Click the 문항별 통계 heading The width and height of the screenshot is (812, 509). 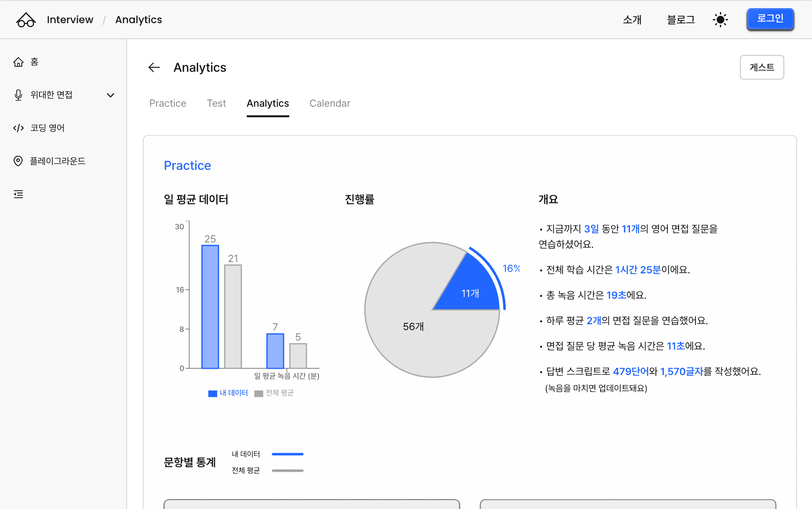190,462
